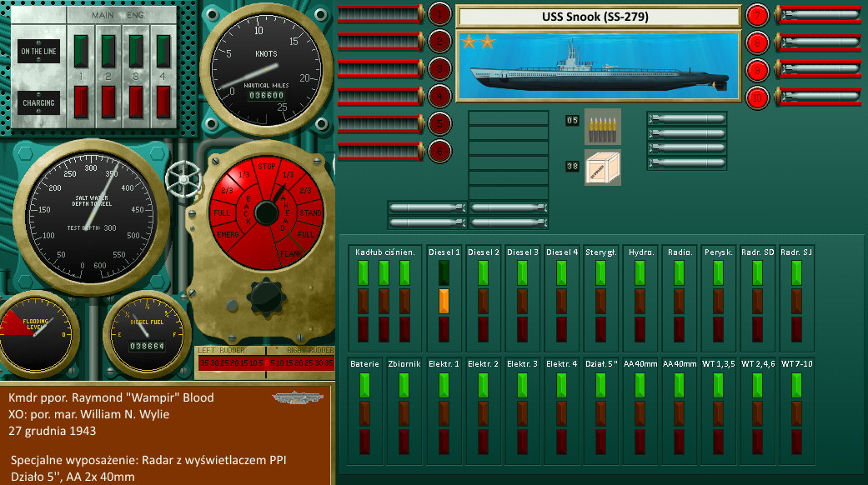Toggle main engine 3 red charging switch

136,102
